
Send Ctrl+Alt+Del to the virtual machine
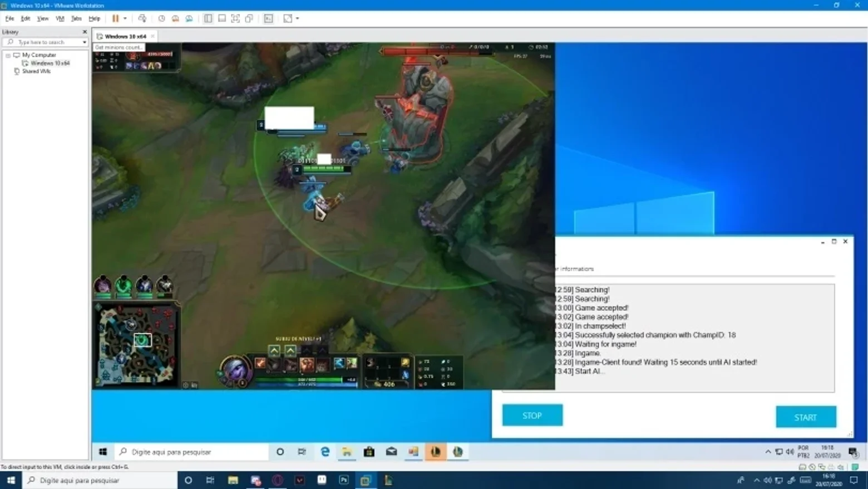(142, 18)
